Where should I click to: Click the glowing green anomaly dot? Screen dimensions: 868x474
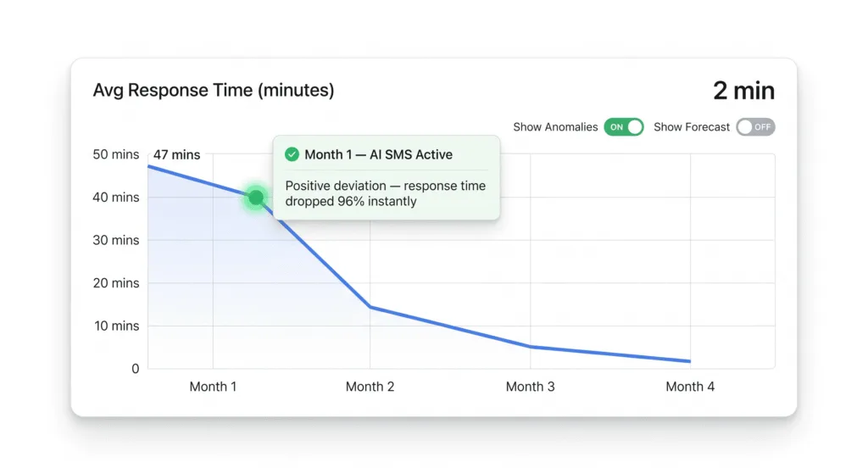(256, 198)
